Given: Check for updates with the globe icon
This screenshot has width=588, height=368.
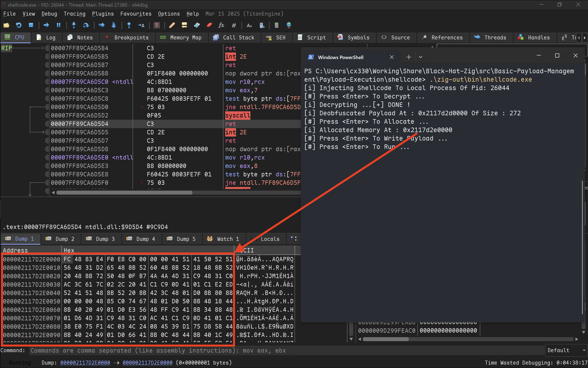Looking at the screenshot, I should (x=289, y=25).
